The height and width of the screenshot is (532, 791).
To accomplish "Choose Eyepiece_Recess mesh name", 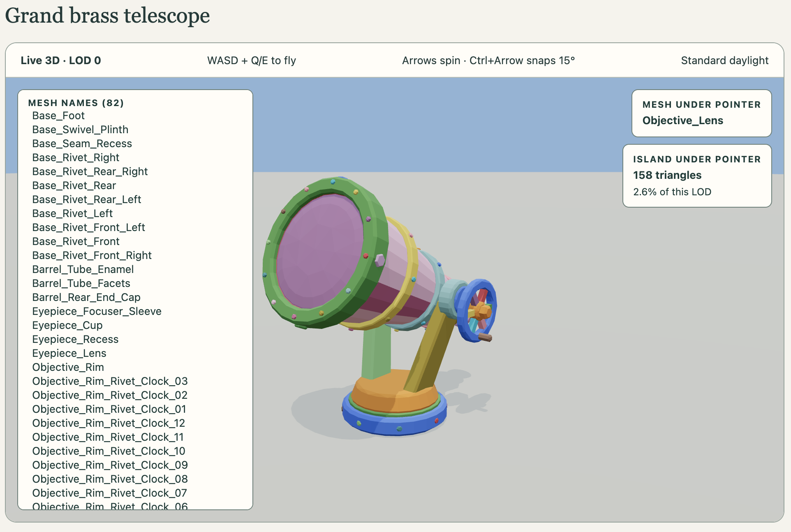I will [75, 339].
